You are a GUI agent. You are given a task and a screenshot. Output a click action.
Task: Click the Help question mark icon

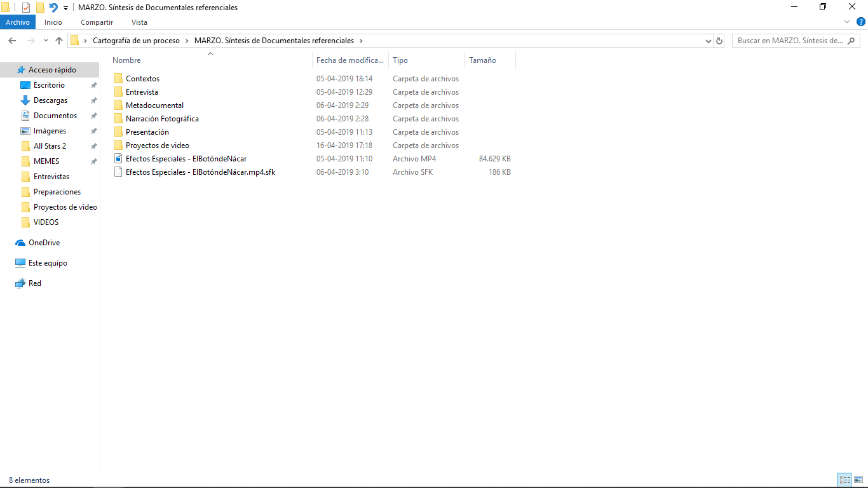pos(860,22)
